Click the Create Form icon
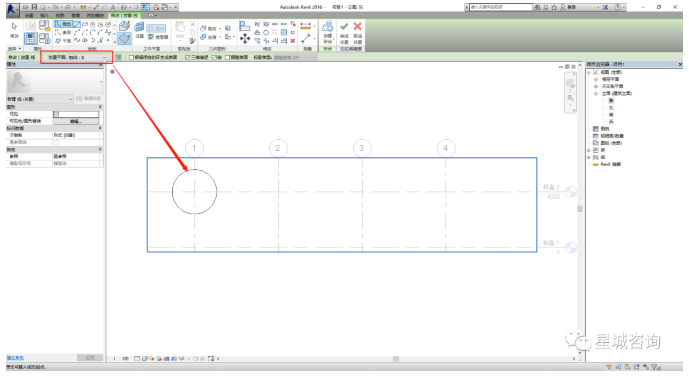 tap(327, 27)
